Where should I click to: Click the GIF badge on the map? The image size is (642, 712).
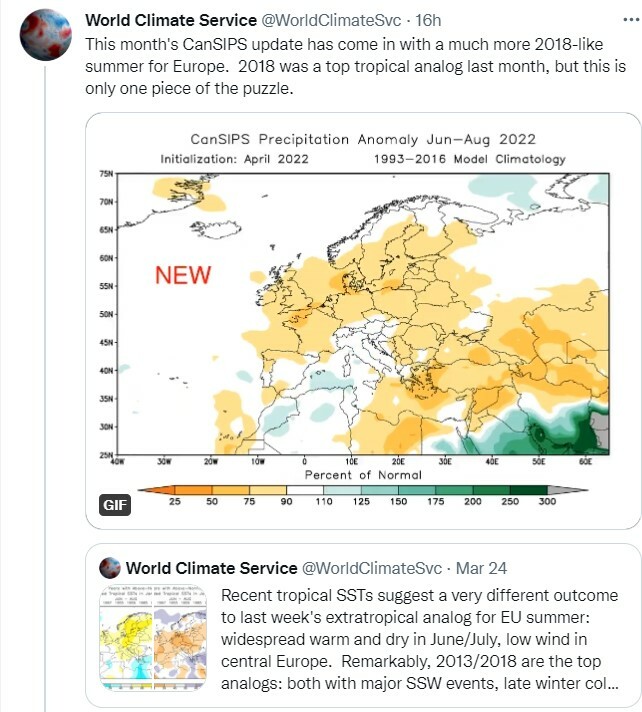[x=115, y=504]
